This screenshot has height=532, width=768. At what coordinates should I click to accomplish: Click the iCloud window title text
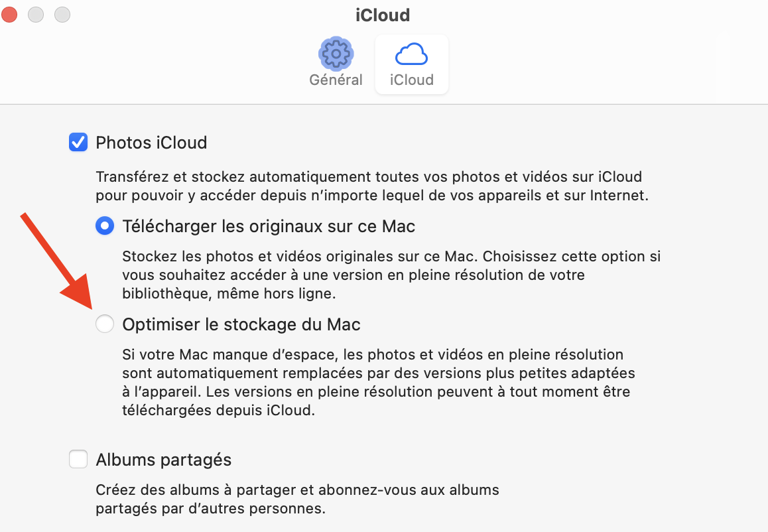[383, 15]
